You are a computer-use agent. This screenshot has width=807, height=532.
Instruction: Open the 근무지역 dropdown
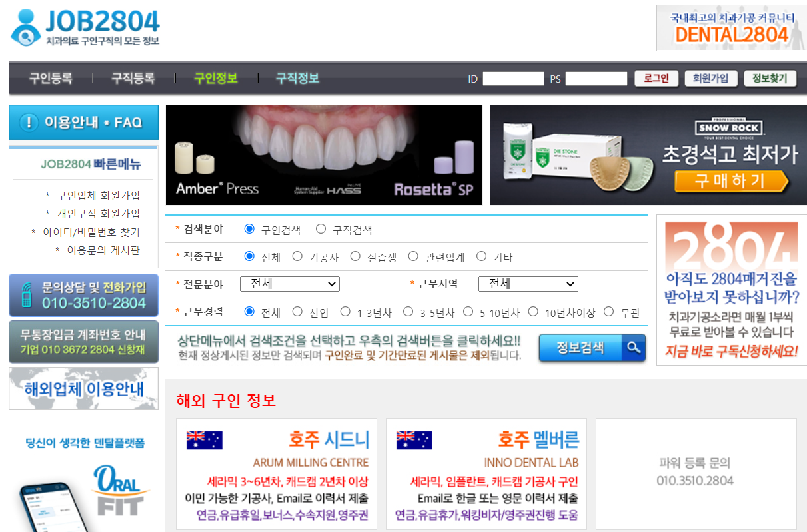coord(528,284)
